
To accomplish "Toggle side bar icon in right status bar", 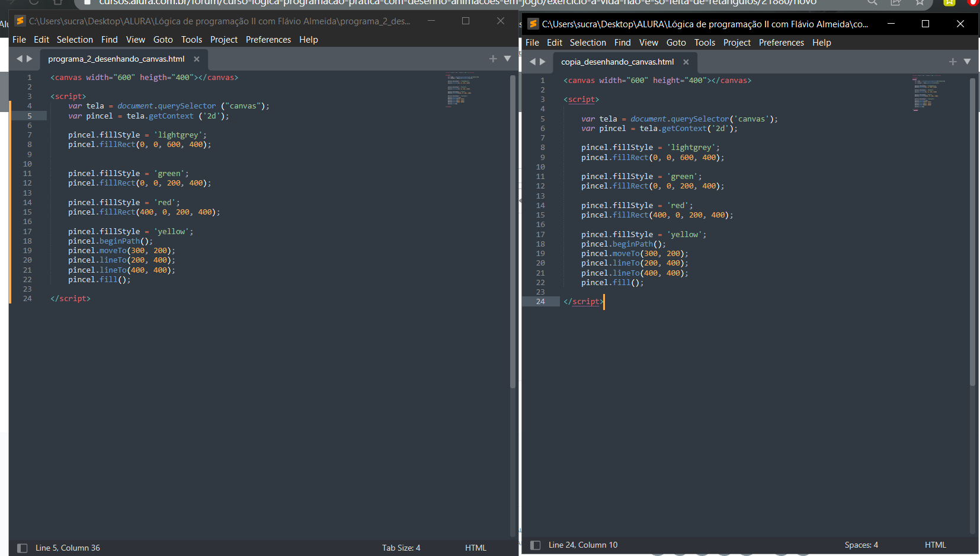I will pos(536,545).
